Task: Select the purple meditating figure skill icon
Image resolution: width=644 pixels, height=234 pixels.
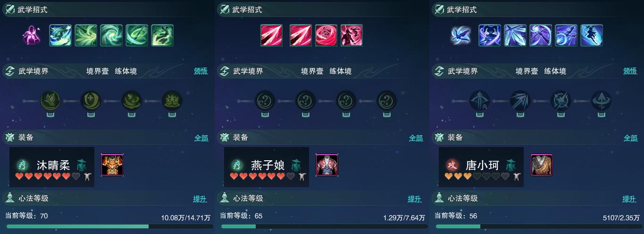Action: pos(32,35)
